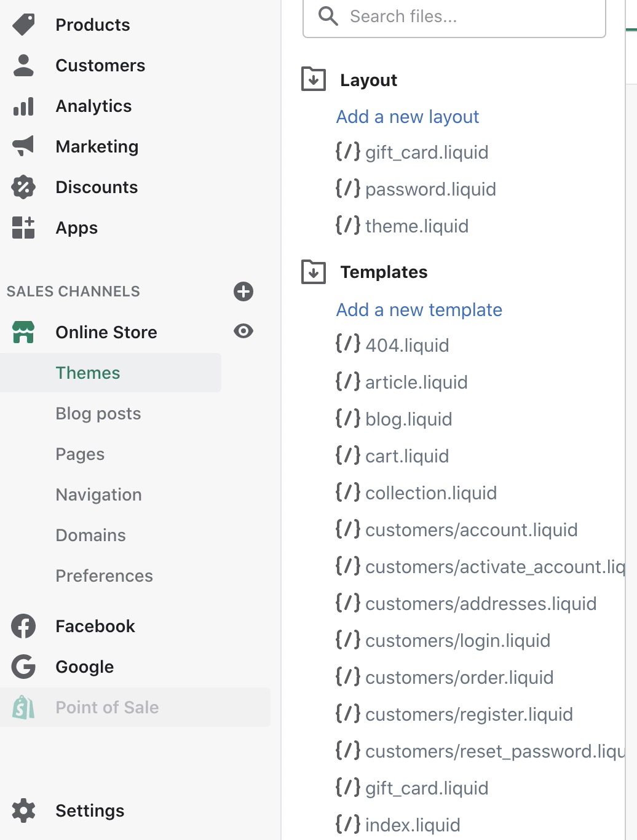The width and height of the screenshot is (637, 840).
Task: Collapse the Templates folder
Action: pyautogui.click(x=314, y=272)
